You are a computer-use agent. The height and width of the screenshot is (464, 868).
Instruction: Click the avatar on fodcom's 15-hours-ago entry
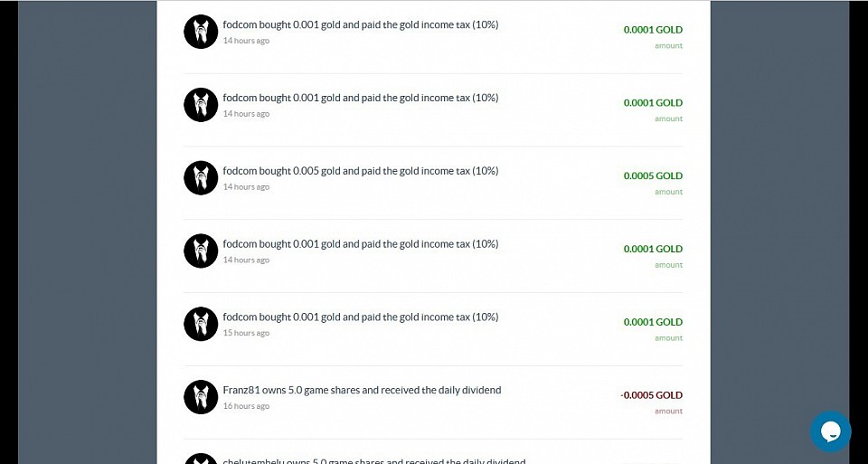coord(201,324)
